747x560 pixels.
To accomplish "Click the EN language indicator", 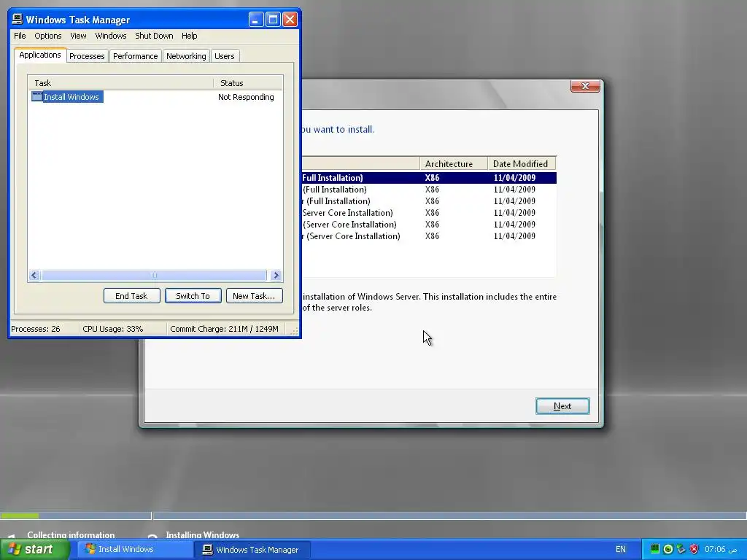I will [620, 550].
